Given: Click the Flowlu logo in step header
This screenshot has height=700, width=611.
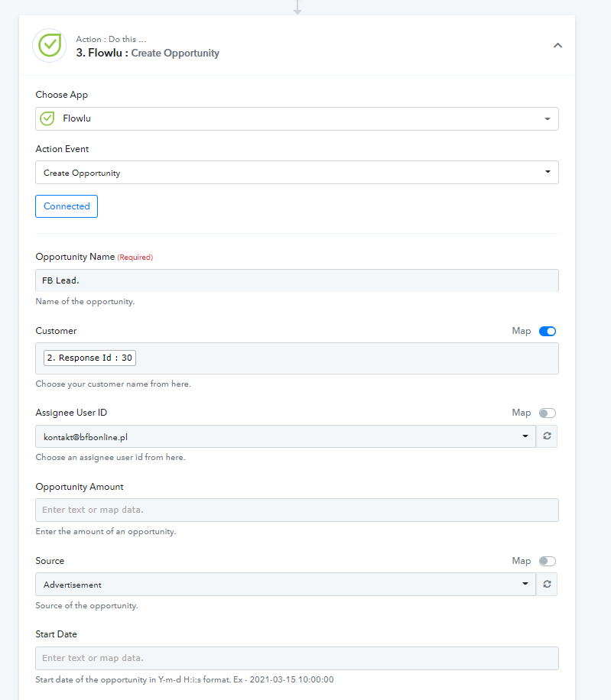Looking at the screenshot, I should (49, 46).
